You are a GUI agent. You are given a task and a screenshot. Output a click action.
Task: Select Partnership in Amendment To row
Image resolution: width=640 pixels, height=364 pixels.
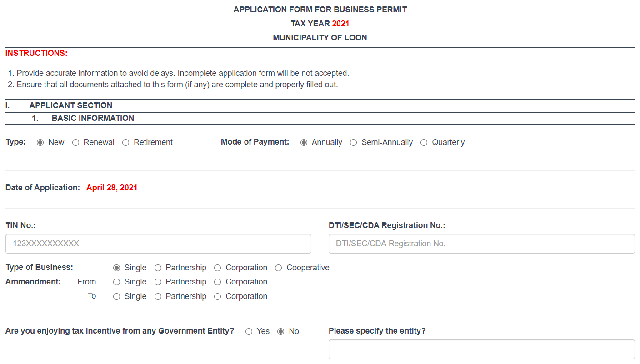pos(158,297)
